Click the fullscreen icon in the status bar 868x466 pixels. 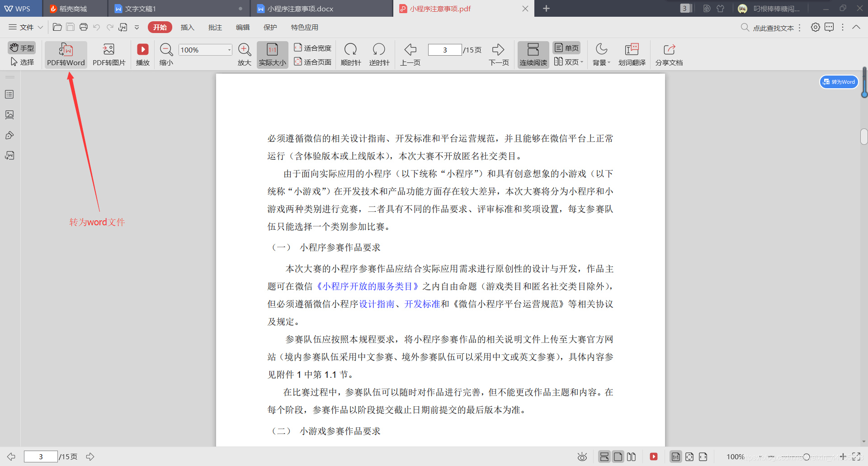[x=856, y=456]
